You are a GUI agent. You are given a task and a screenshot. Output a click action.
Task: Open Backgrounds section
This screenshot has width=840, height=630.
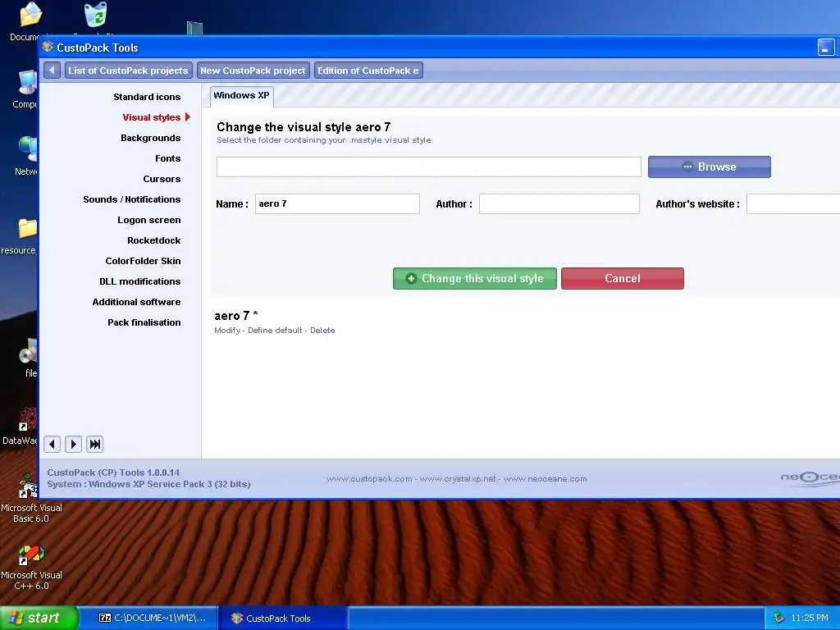(x=151, y=138)
